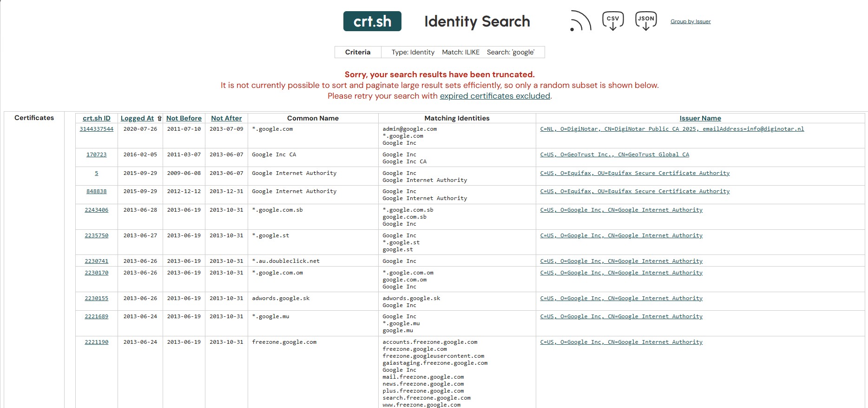This screenshot has height=408, width=868.
Task: Open issuer link for *.au.doubleclick.net row
Action: pyautogui.click(x=621, y=261)
